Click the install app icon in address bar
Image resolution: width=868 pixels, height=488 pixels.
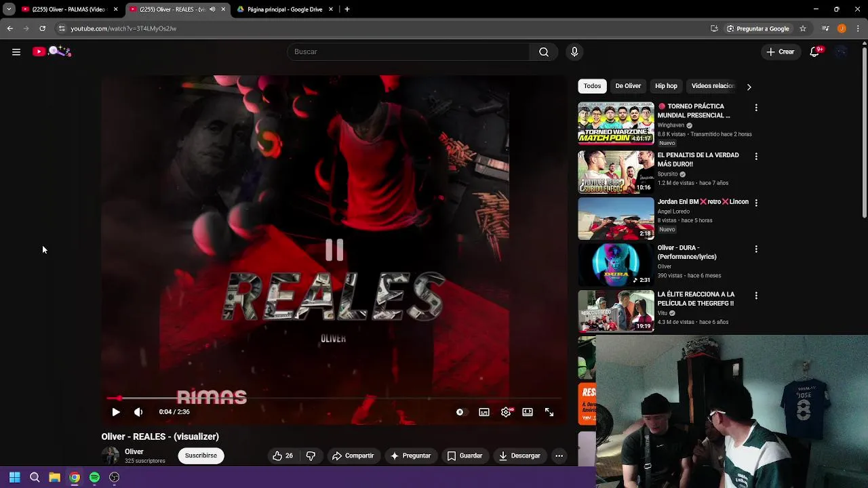(714, 28)
